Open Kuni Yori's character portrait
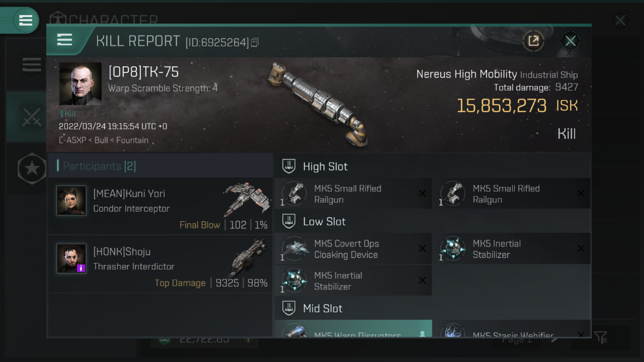Screen dimensions: 644x362 [x=71, y=200]
